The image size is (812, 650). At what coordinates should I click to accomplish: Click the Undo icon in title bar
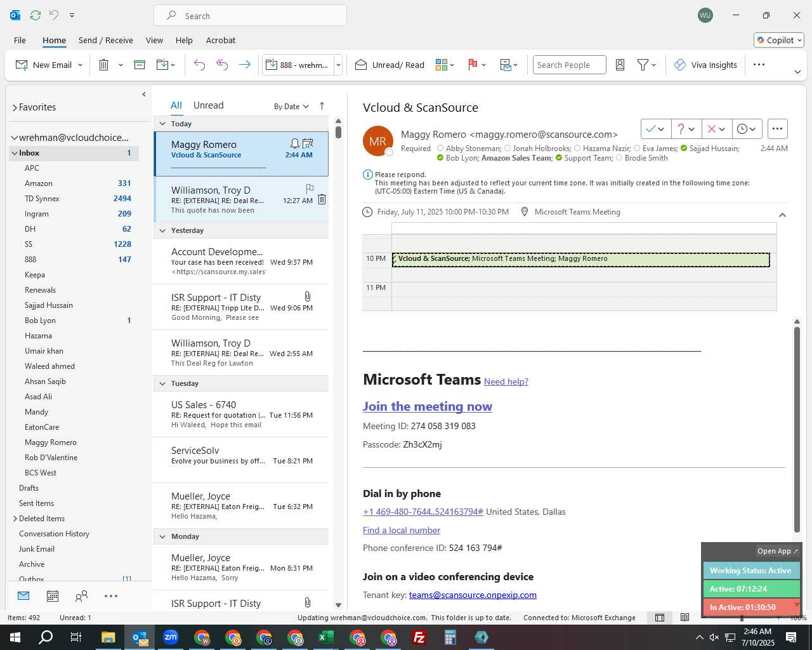[x=53, y=15]
